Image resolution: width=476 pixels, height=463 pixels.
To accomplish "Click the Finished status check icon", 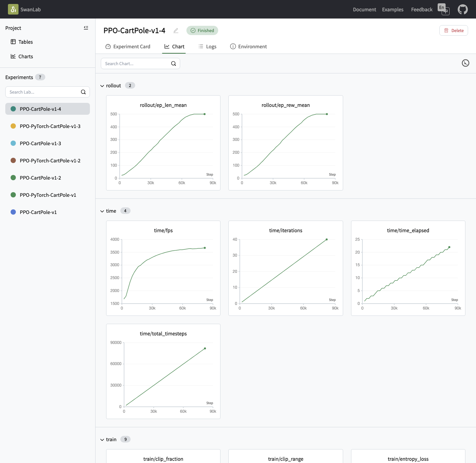I will [x=193, y=30].
